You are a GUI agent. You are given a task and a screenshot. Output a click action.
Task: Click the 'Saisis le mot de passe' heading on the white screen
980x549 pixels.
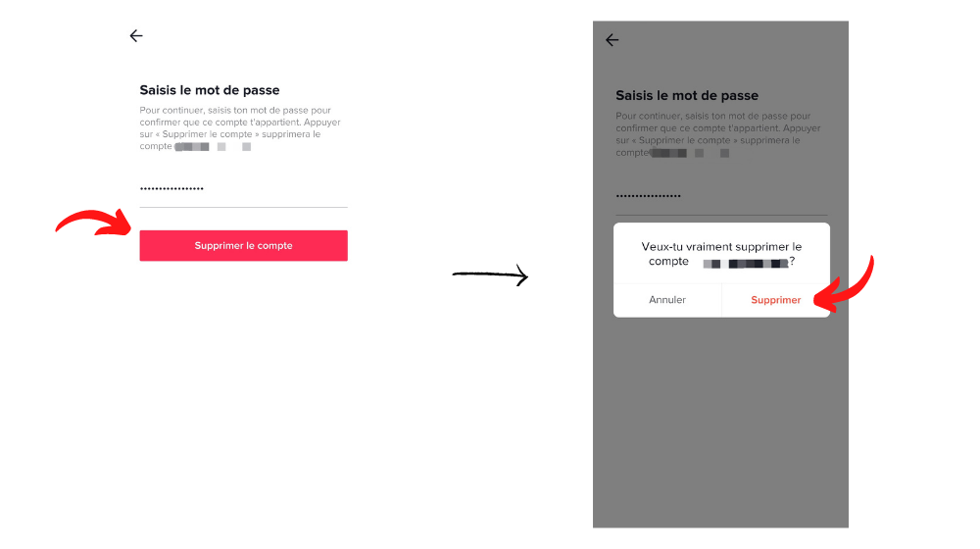pos(210,90)
